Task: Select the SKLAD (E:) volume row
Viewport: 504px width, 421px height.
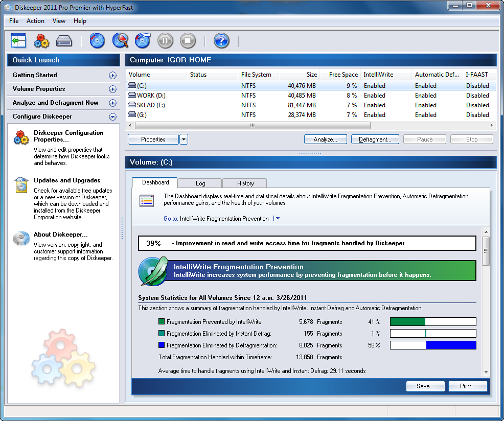Action: click(x=310, y=105)
